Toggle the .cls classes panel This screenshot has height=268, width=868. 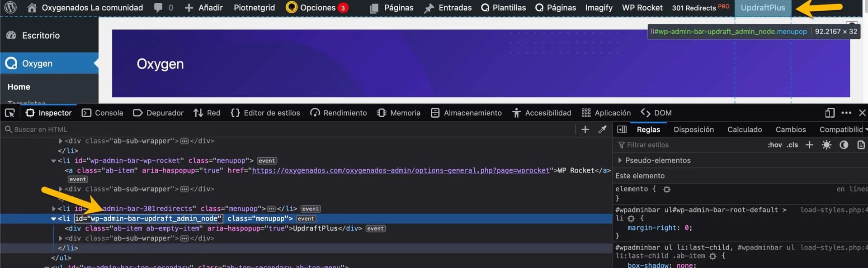[x=792, y=145]
